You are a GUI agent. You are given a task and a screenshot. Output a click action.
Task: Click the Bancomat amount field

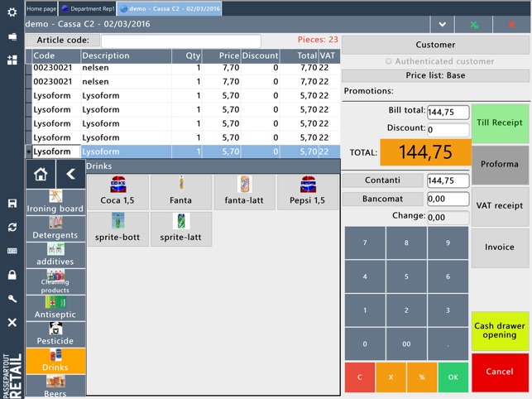click(x=448, y=199)
